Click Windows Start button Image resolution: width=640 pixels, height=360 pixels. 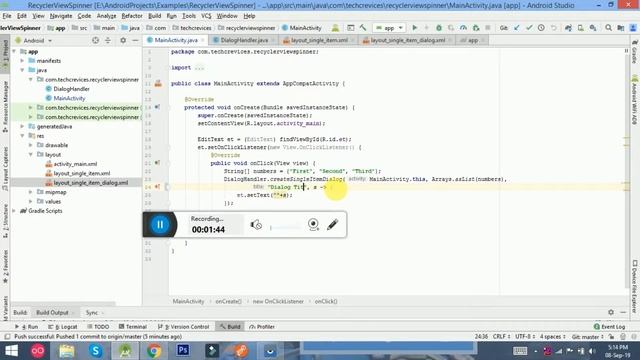point(11,351)
